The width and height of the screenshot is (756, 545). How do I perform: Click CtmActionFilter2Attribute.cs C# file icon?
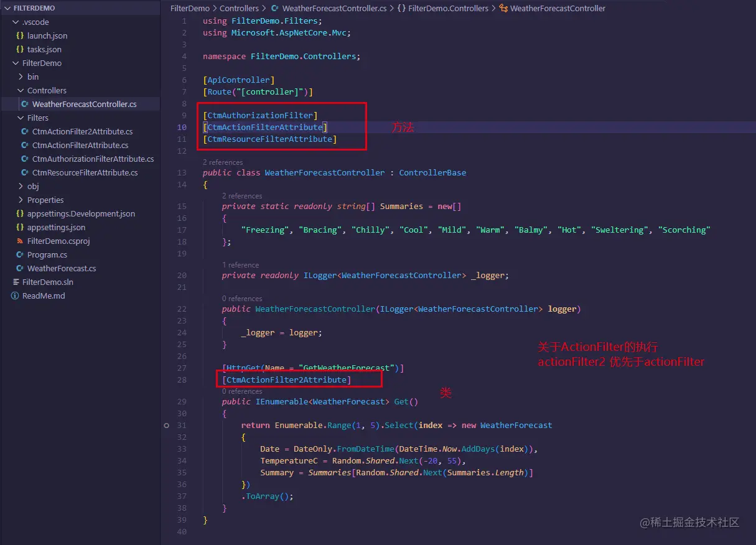tap(26, 132)
